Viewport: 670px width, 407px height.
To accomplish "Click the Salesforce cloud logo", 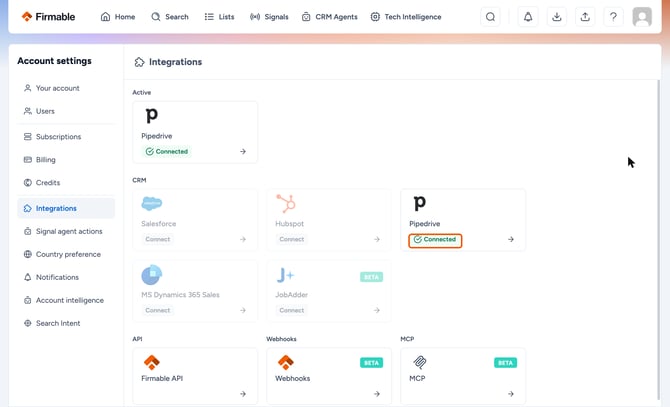I will pos(152,203).
